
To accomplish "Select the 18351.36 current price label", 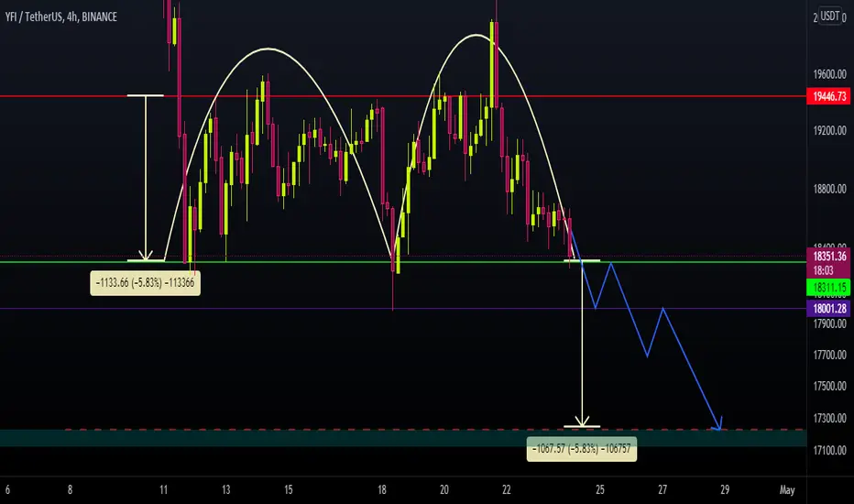I will coord(829,256).
